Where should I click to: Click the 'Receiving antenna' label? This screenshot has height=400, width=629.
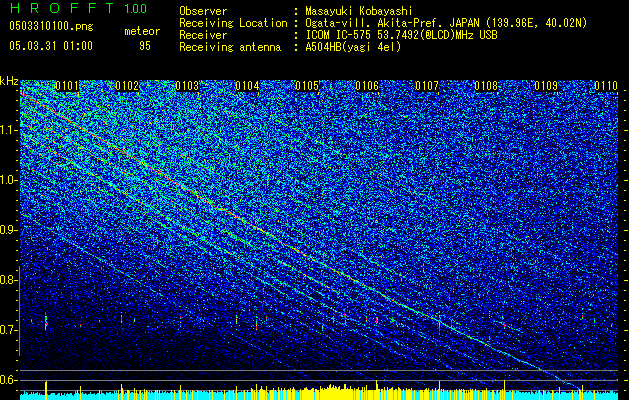[230, 47]
